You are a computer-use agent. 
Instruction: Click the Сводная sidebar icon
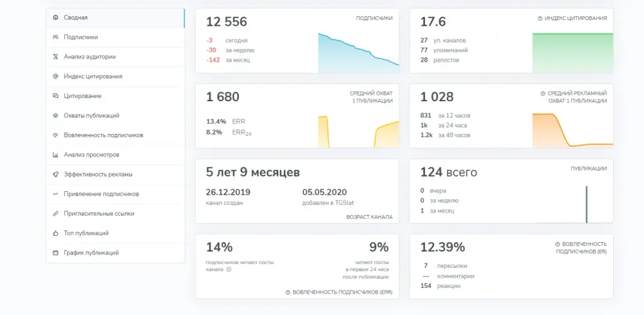click(55, 18)
